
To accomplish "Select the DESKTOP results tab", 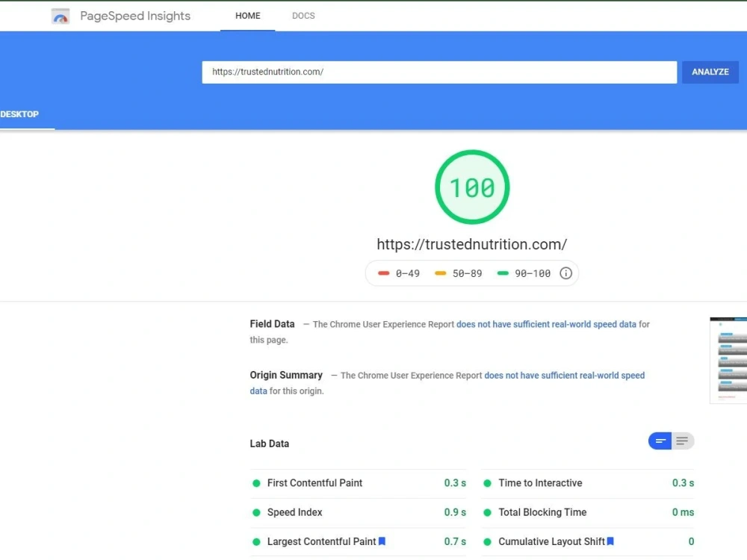I will click(x=19, y=114).
